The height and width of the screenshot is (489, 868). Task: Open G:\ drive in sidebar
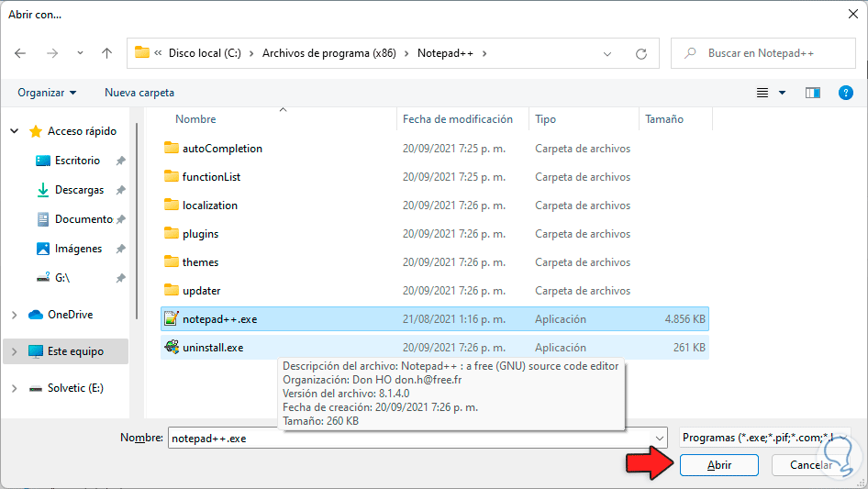62,278
